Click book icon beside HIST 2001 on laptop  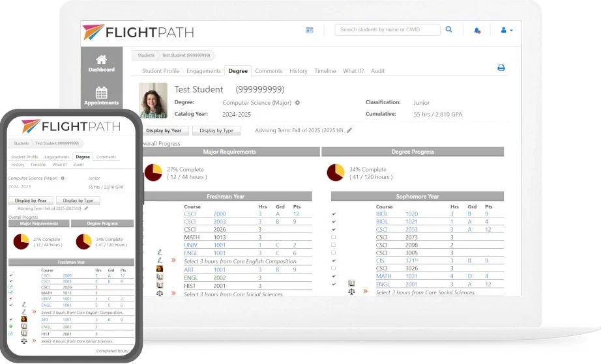click(160, 285)
